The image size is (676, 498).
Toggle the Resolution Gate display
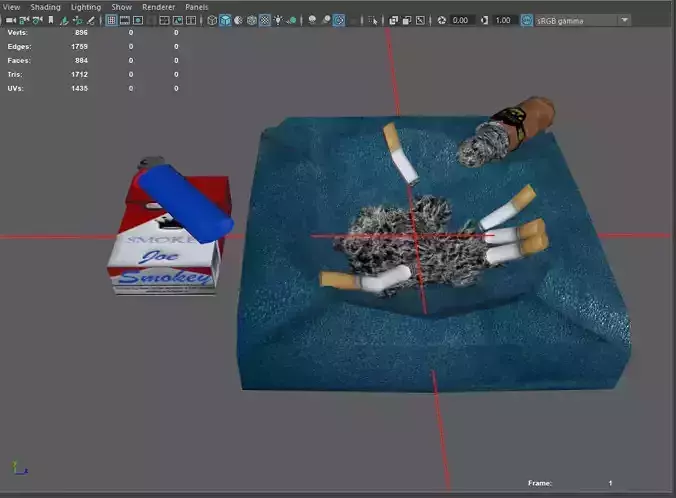coord(138,20)
